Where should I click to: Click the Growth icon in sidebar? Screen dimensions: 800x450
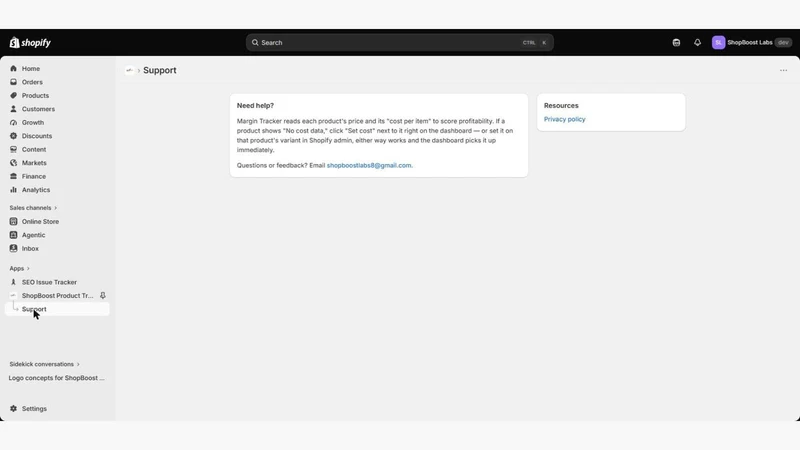tap(13, 122)
